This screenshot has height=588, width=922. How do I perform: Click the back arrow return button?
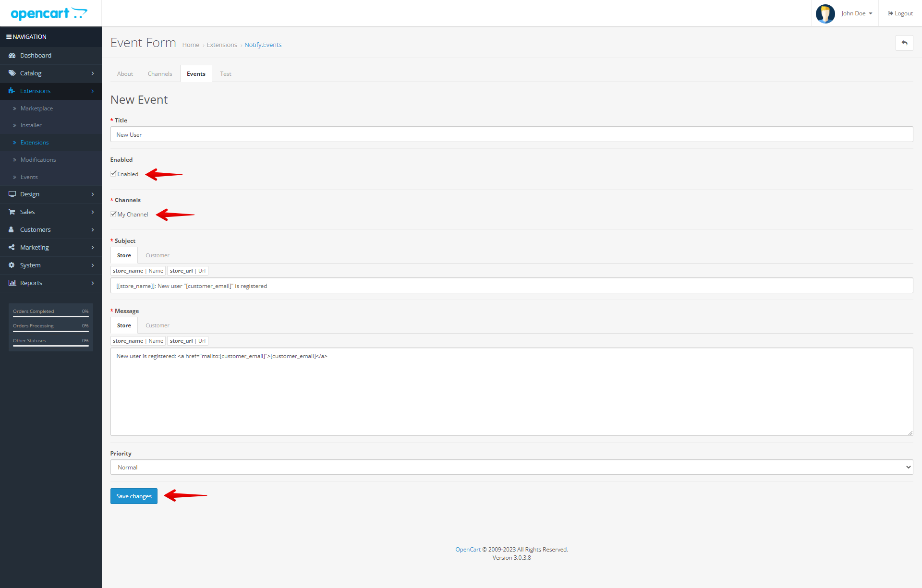(905, 43)
